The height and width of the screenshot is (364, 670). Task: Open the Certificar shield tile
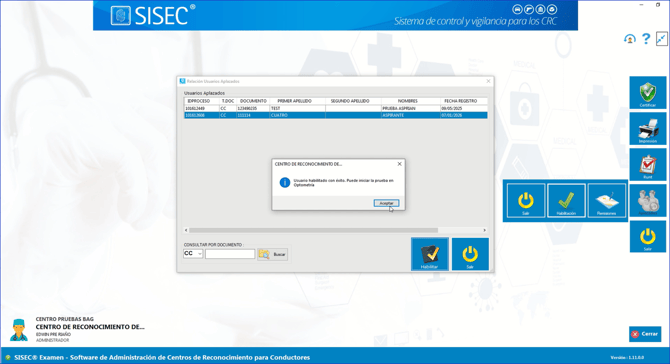point(648,93)
